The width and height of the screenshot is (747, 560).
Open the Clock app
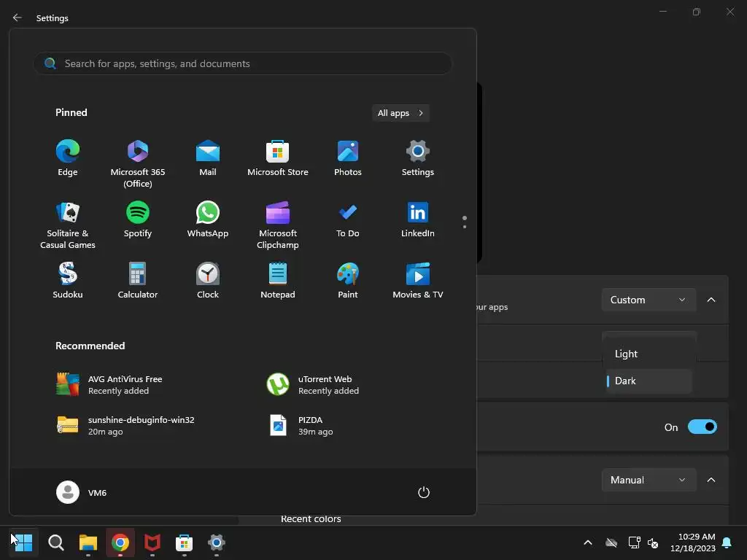[208, 281]
